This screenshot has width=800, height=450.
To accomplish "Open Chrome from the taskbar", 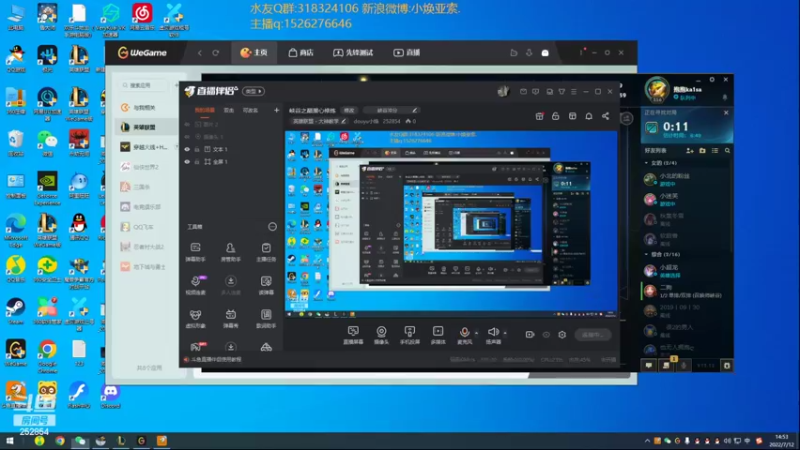I will tap(60, 441).
